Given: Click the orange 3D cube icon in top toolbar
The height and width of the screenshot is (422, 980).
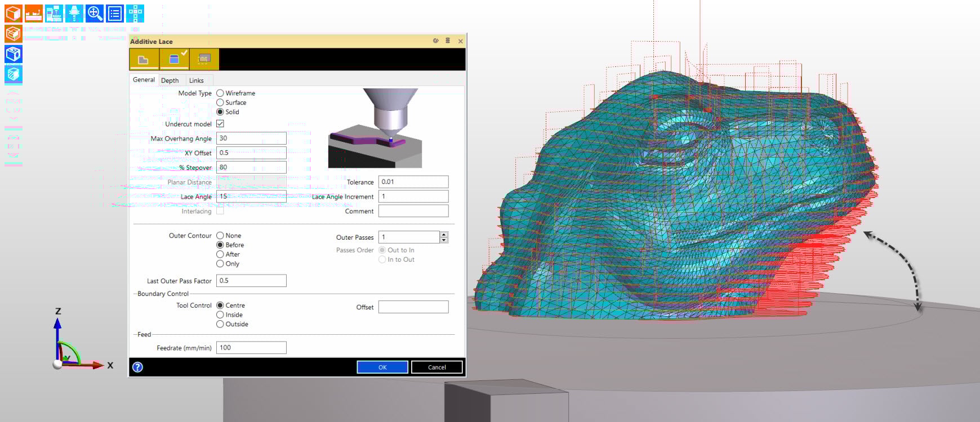Looking at the screenshot, I should 14,13.
